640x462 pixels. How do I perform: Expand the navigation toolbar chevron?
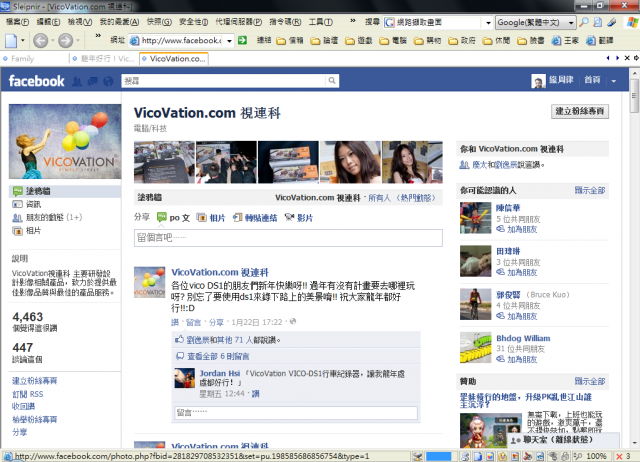point(98,36)
